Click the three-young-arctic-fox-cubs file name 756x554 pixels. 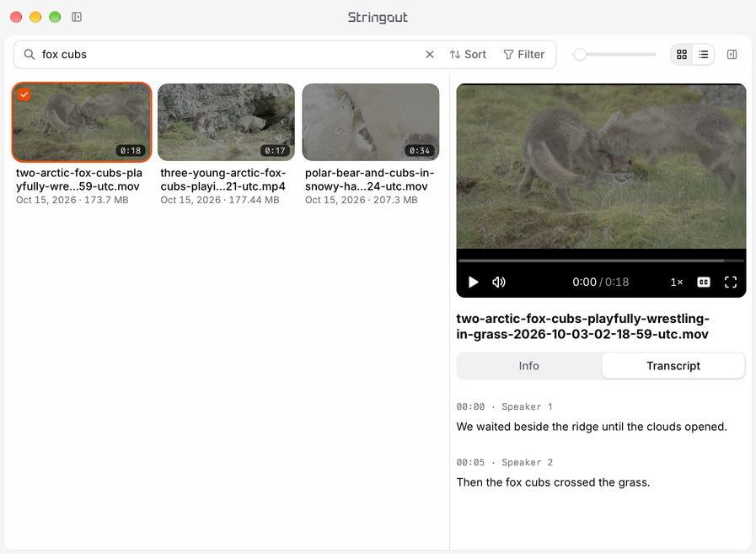[223, 180]
